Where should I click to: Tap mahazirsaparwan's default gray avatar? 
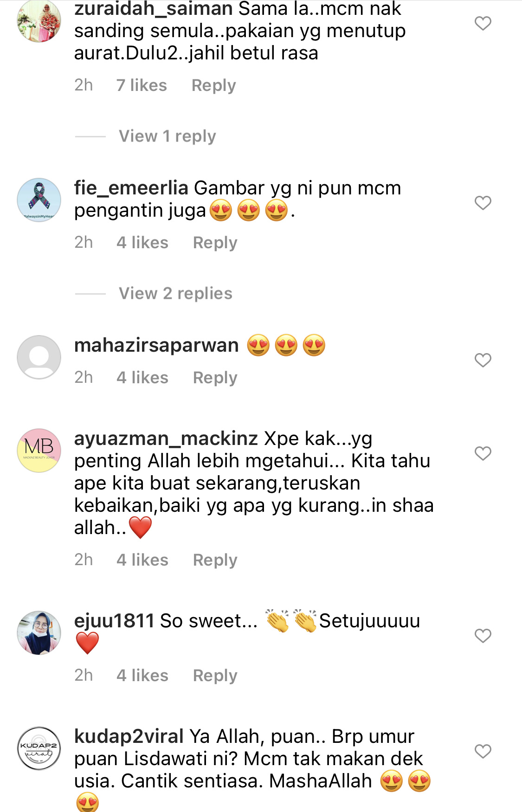(x=39, y=357)
